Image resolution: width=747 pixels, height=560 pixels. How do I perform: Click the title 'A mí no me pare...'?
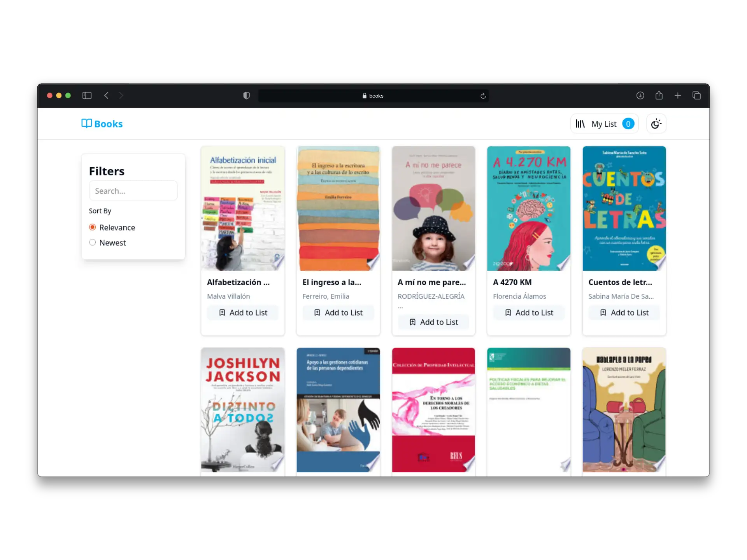point(432,282)
